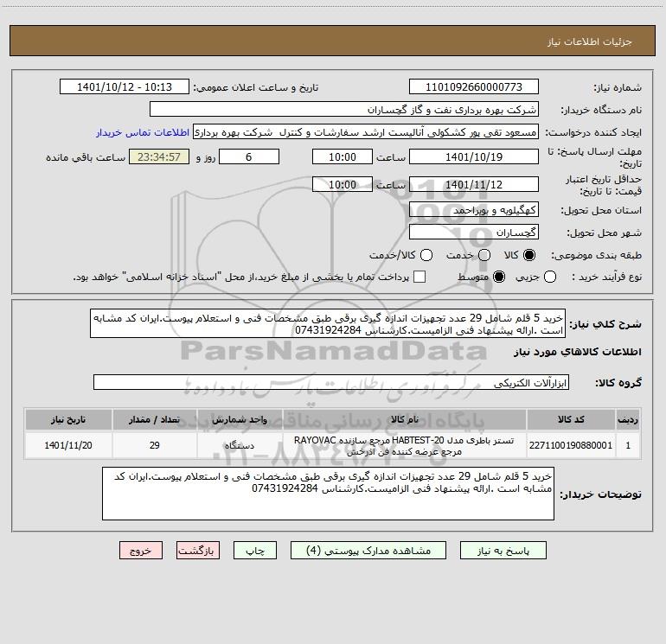Screen dimensions: 666x644
Task: Choose the متوسط purchase type radio
Action: (499, 277)
